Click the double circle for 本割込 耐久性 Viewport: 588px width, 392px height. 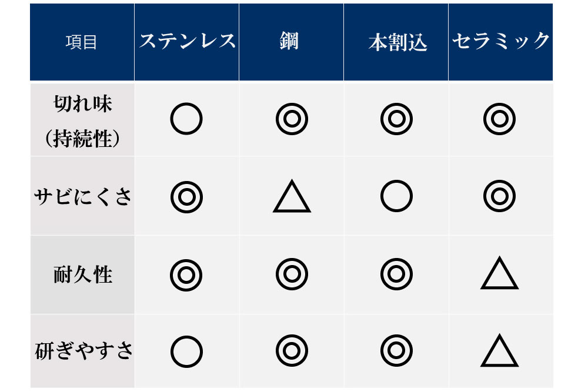(396, 274)
